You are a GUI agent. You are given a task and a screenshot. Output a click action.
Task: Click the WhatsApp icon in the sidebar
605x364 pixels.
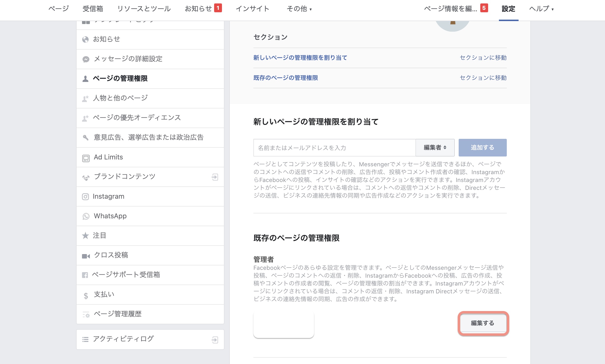[86, 216]
